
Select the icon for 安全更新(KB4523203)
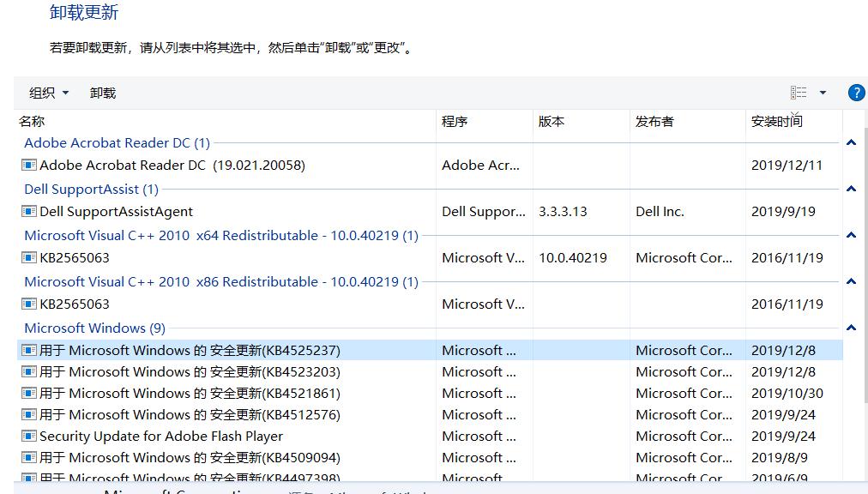tap(29, 371)
